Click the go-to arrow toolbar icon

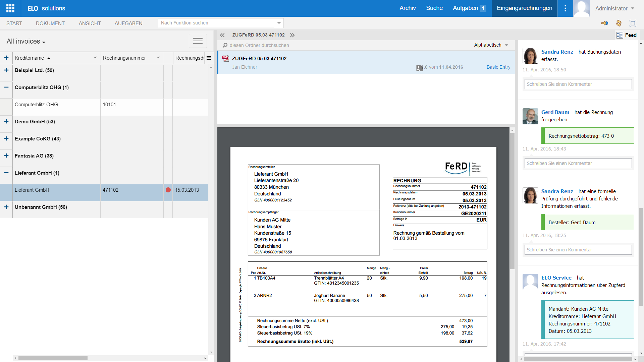coord(605,23)
